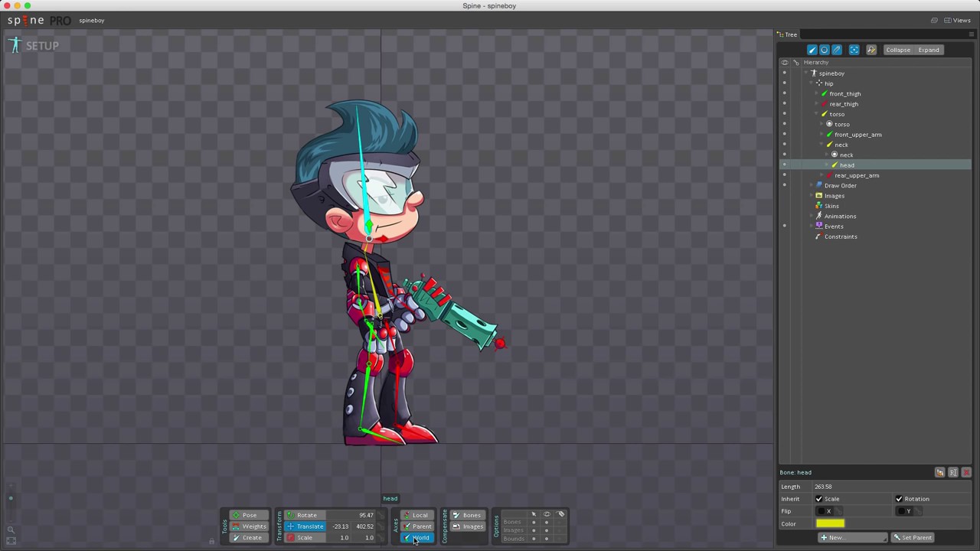Open the Views menu
This screenshot has width=980, height=551.
click(x=958, y=21)
